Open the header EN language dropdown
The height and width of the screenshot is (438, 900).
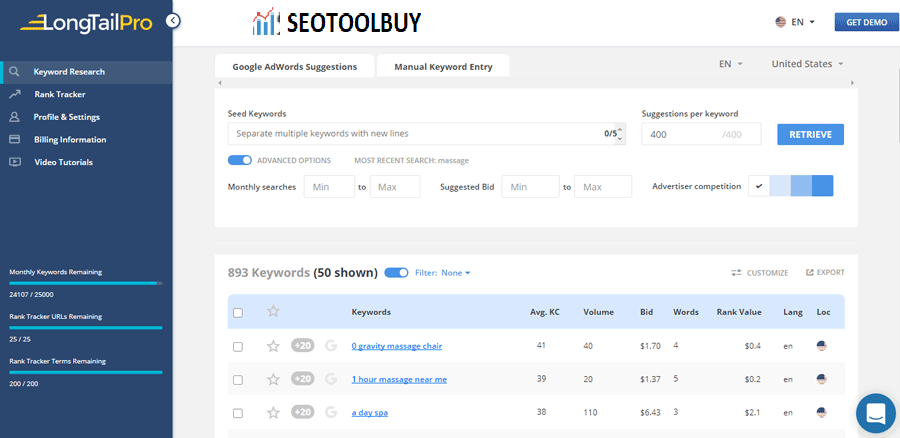pyautogui.click(x=802, y=22)
